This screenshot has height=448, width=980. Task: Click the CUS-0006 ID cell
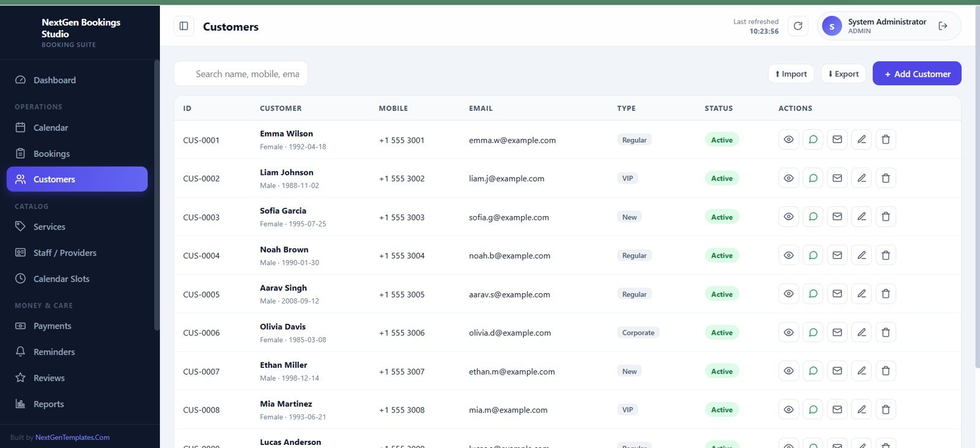[202, 333]
